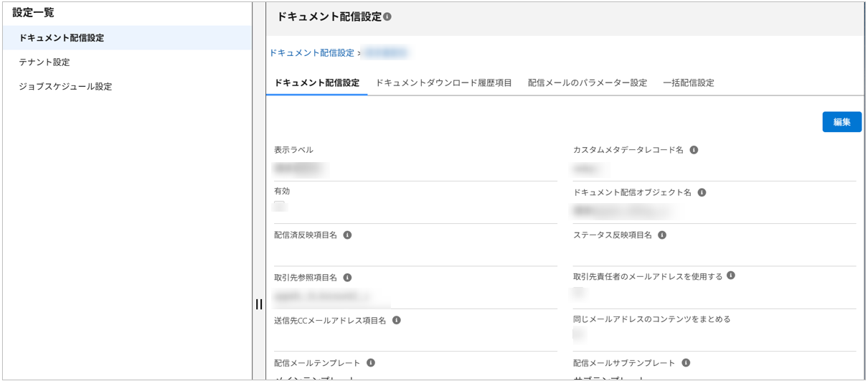
Task: Show help for 送信先CCメールアドレス項目名
Action: tap(397, 320)
